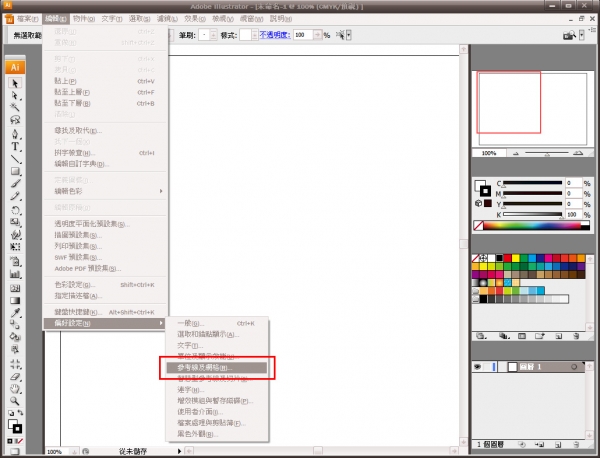600x458 pixels.
Task: Open Show Swatch Kinds menu icon
Action: (x=504, y=336)
